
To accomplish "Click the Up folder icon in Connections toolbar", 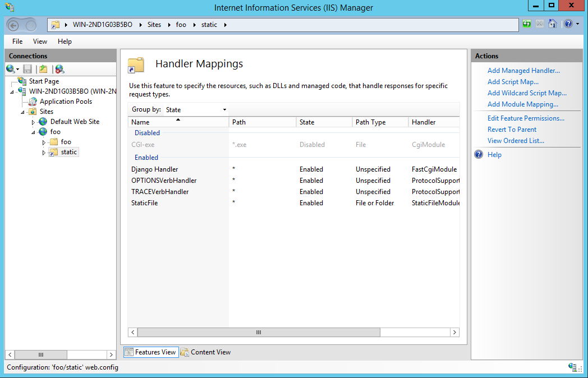I will tap(44, 69).
